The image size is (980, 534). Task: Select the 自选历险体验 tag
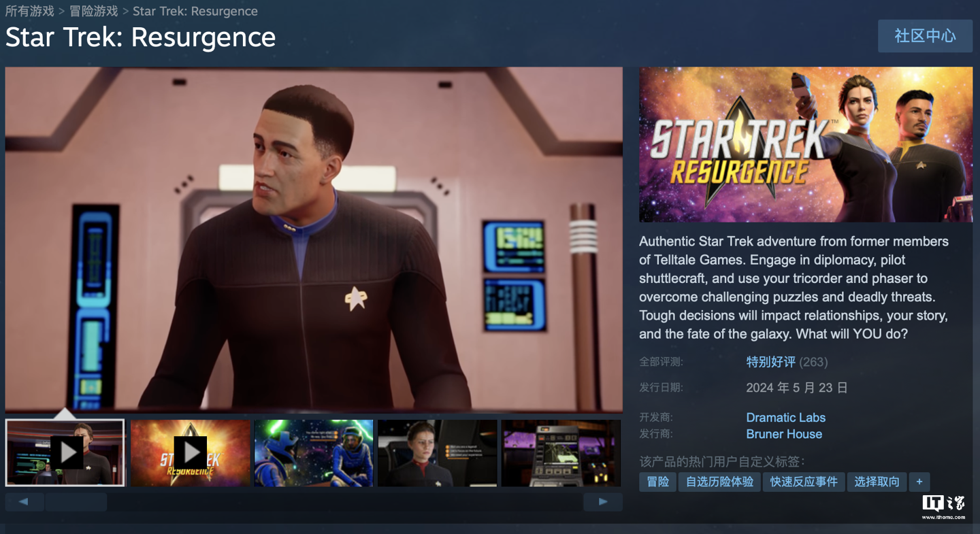click(720, 482)
